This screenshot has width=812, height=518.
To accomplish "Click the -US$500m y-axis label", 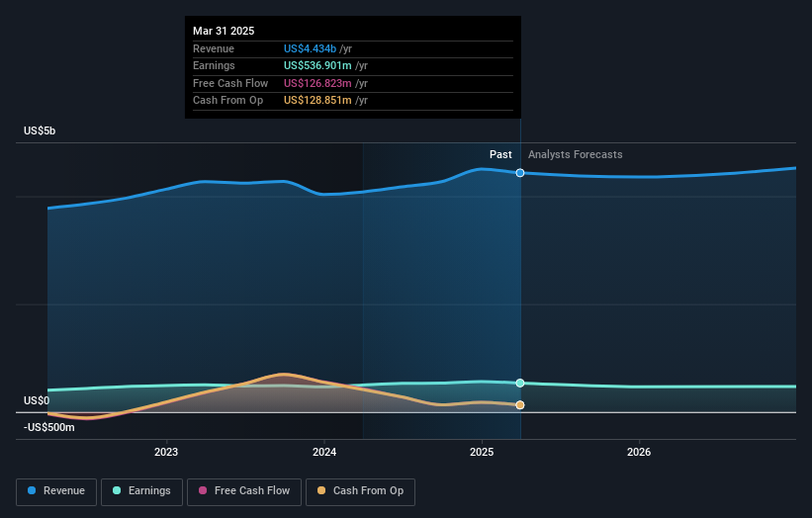I will [x=49, y=427].
